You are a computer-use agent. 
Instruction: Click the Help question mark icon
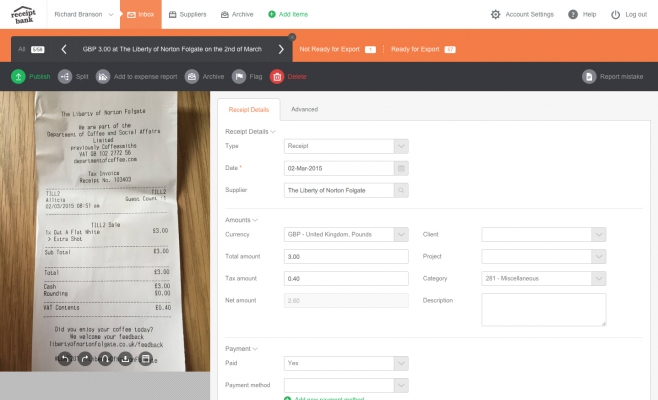click(573, 14)
